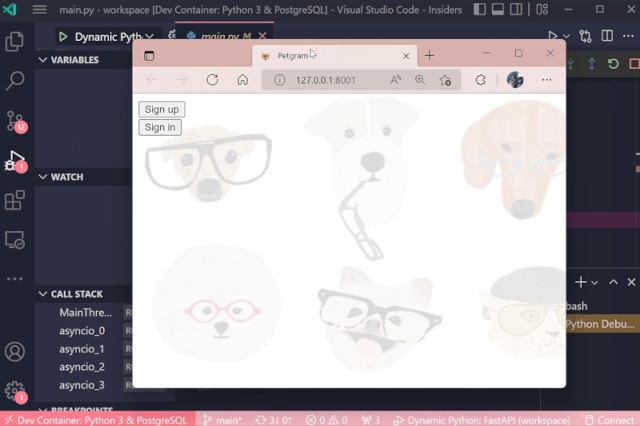This screenshot has height=426, width=640.
Task: Open a new browser tab
Action: click(x=429, y=55)
